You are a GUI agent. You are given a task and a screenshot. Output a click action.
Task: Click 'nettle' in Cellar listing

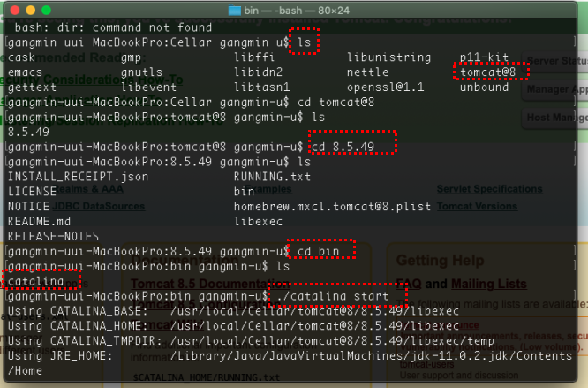click(x=367, y=72)
